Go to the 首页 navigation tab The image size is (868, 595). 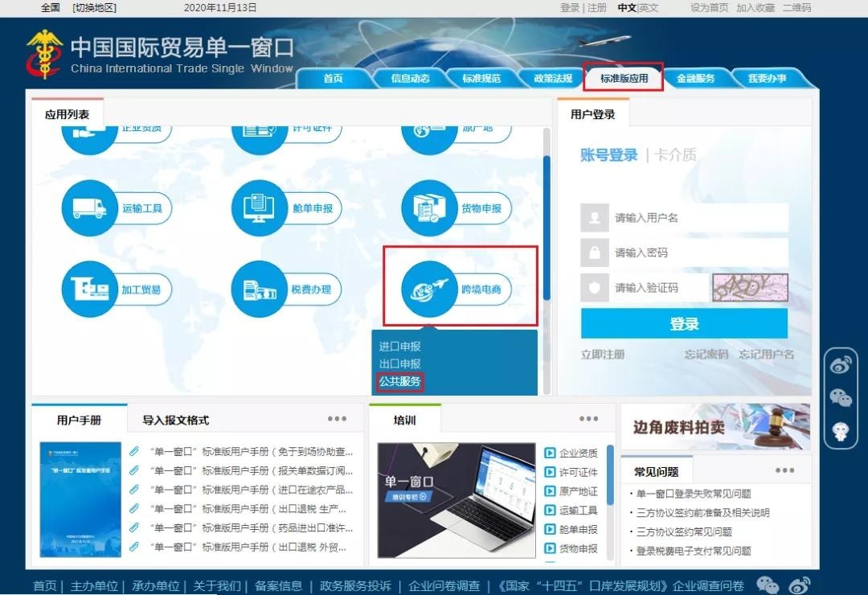[333, 78]
